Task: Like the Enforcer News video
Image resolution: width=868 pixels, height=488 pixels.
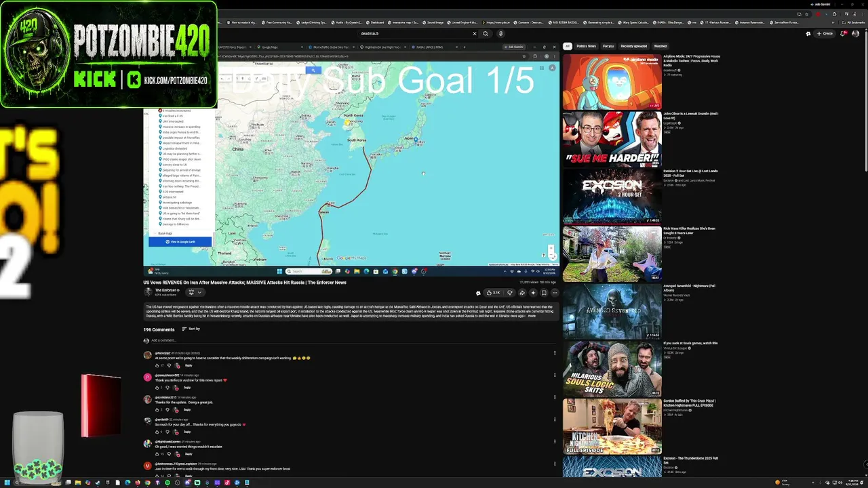Action: [492, 293]
